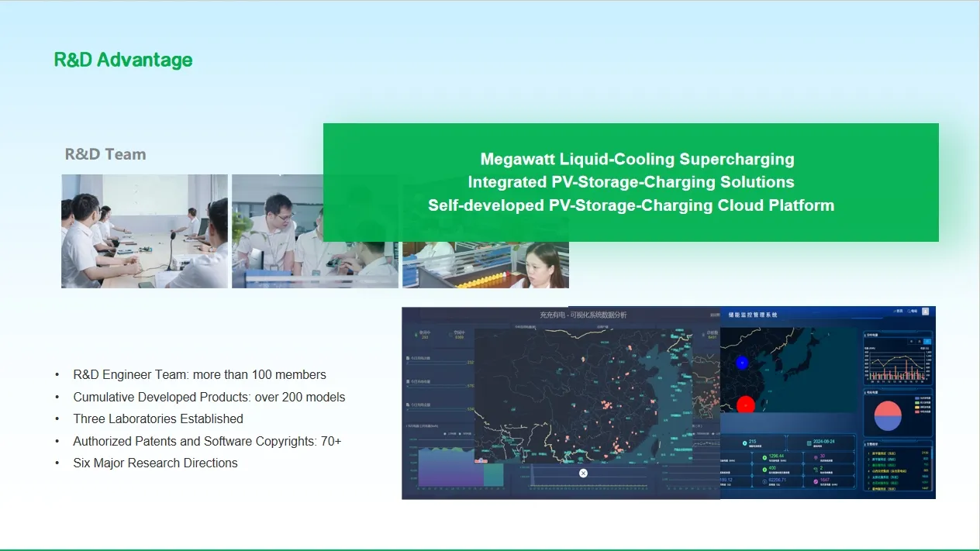Click the search icon in the monitoring header
Screen dimensions: 980x551
[909, 312]
